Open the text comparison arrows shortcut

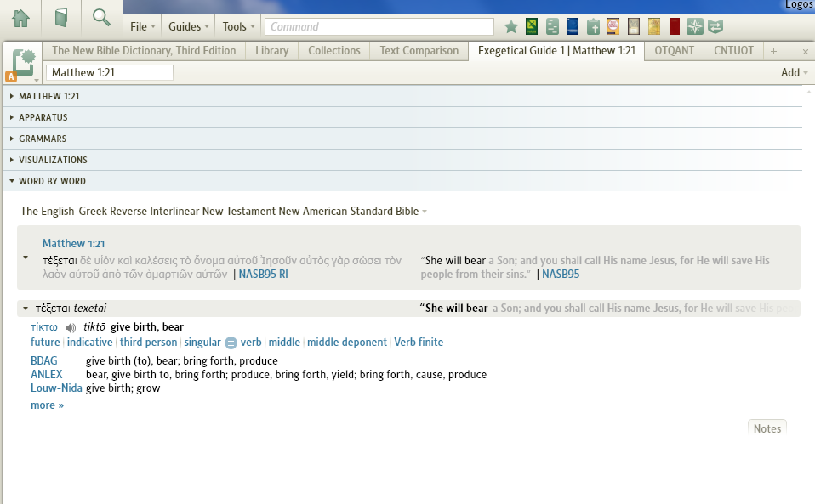(x=715, y=26)
